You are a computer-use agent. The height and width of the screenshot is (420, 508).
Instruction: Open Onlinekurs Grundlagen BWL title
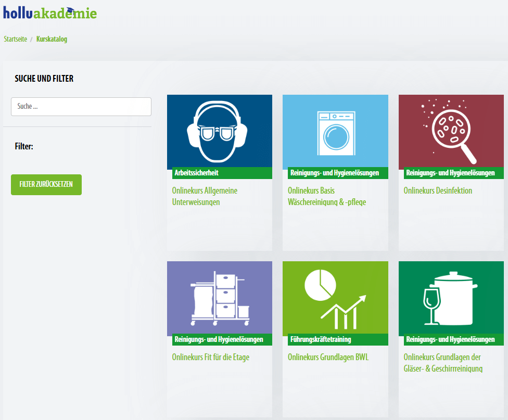point(328,358)
